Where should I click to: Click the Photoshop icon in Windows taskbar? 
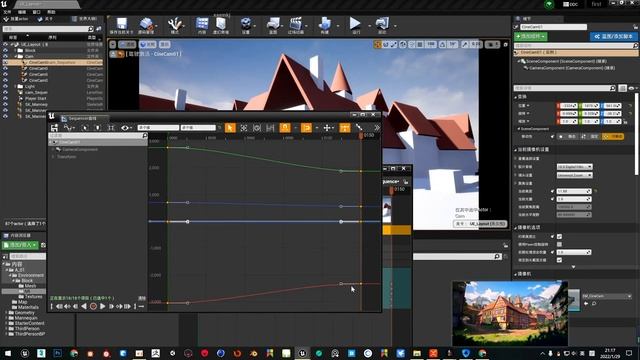(x=57, y=353)
